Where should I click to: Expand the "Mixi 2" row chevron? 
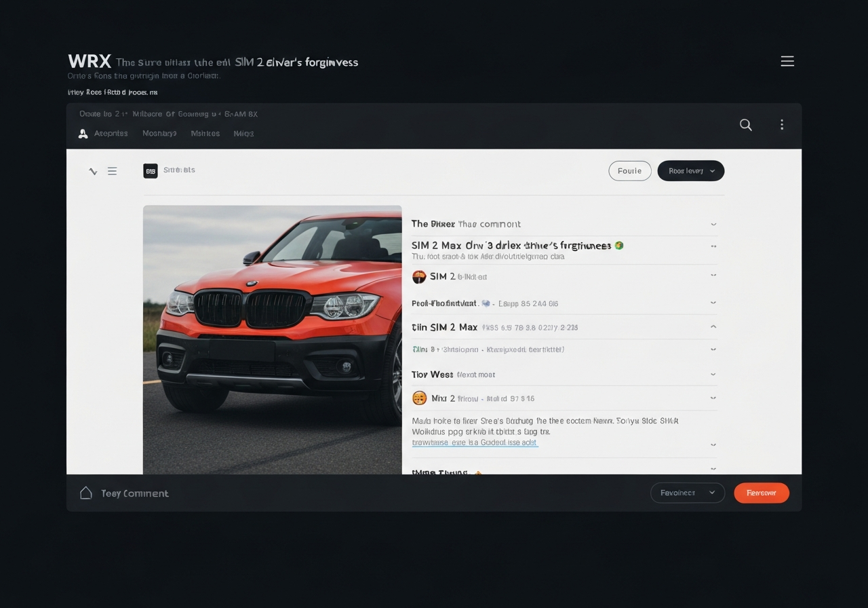click(x=713, y=398)
